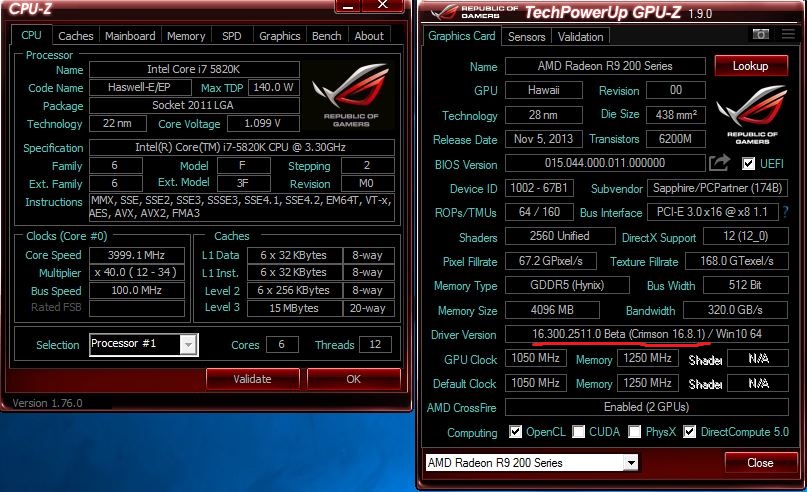The image size is (807, 492).
Task: Open the Graphics tab in CPU-Z
Action: point(279,36)
